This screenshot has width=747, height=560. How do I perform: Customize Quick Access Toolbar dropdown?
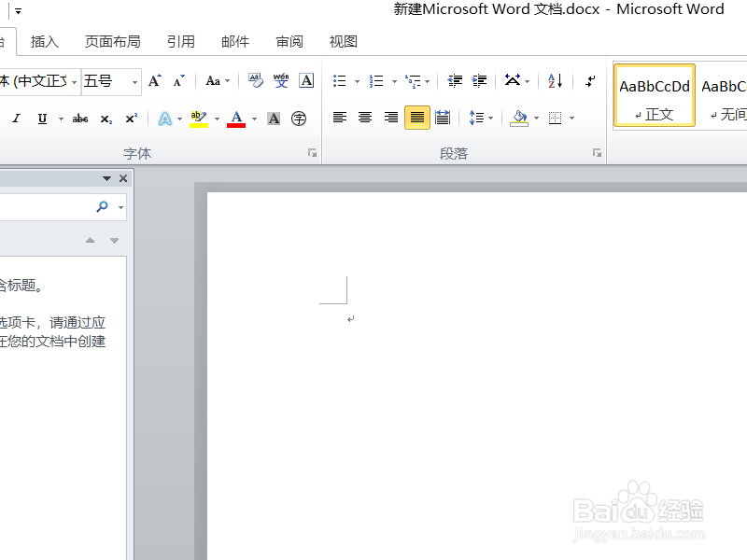18,10
